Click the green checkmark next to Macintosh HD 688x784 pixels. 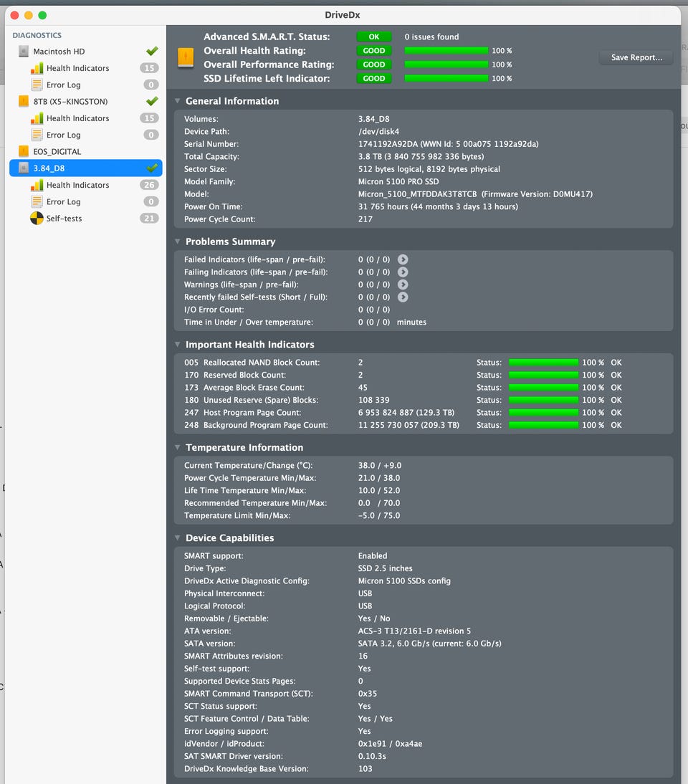pyautogui.click(x=152, y=51)
